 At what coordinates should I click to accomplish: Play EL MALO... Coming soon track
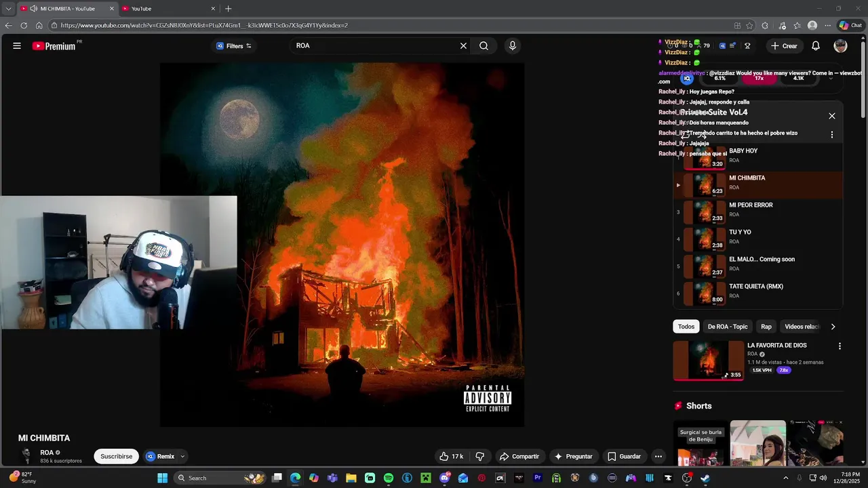click(758, 266)
